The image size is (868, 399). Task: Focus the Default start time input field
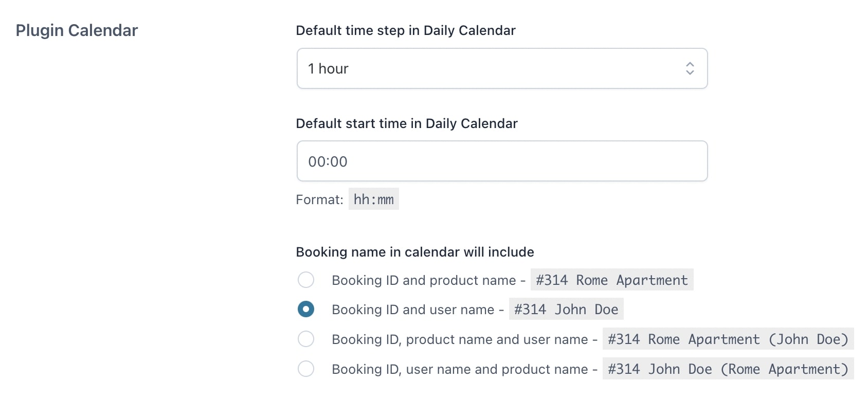pos(502,161)
